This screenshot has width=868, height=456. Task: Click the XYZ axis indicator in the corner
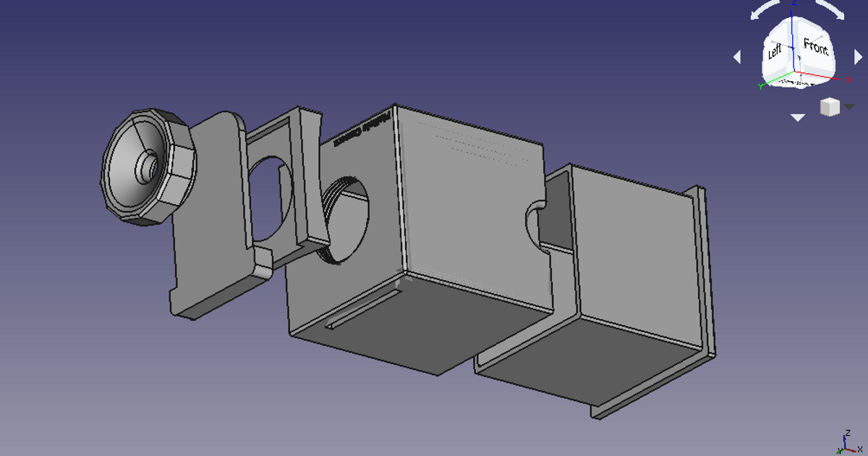tap(846, 442)
